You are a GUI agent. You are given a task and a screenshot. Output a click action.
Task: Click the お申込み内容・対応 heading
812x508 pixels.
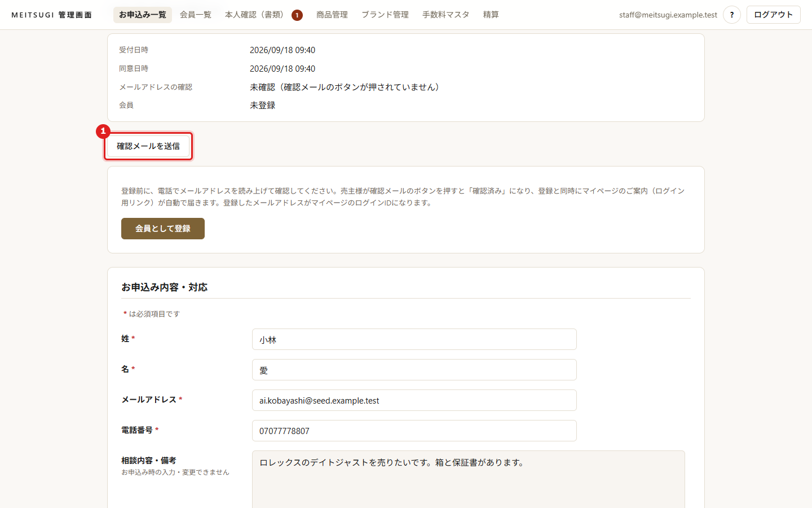[x=165, y=287]
